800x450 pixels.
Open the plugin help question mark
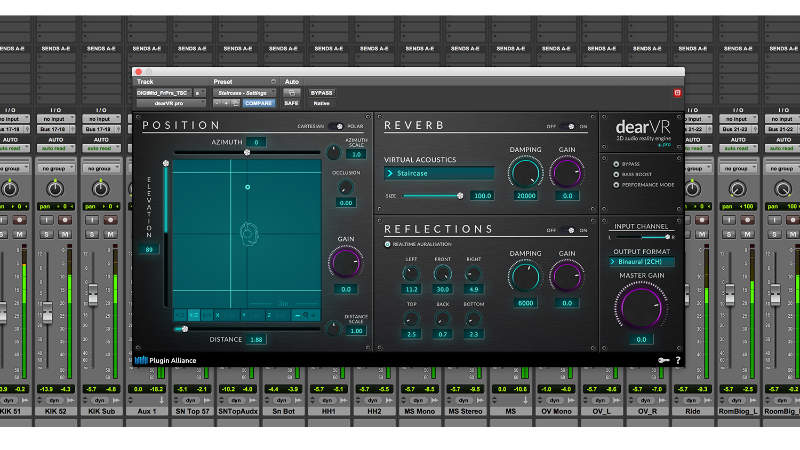pos(678,360)
